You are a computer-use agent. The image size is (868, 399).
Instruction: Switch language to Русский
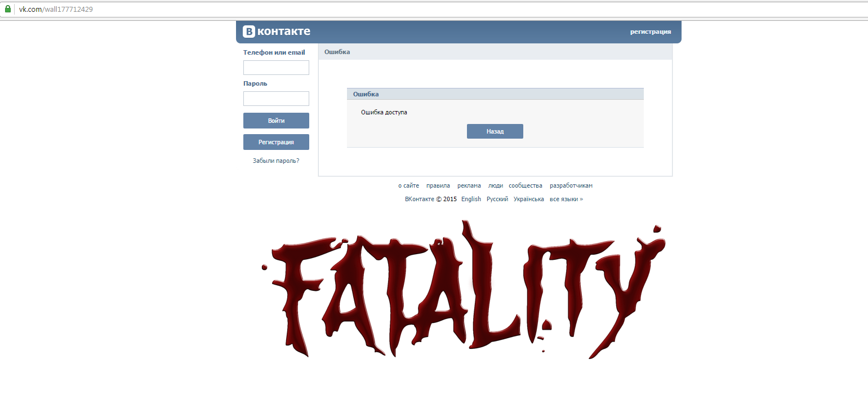pos(497,199)
